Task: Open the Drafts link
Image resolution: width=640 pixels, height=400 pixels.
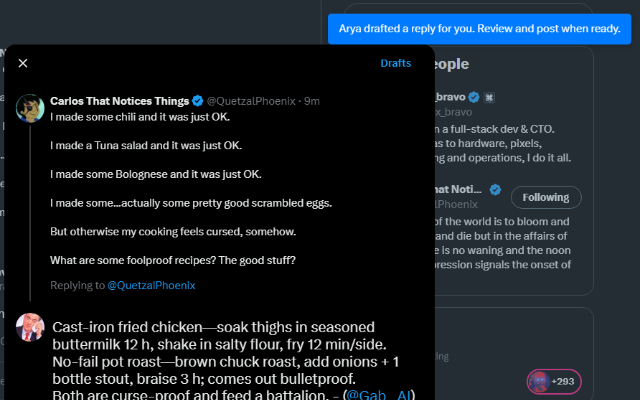Action: (395, 63)
